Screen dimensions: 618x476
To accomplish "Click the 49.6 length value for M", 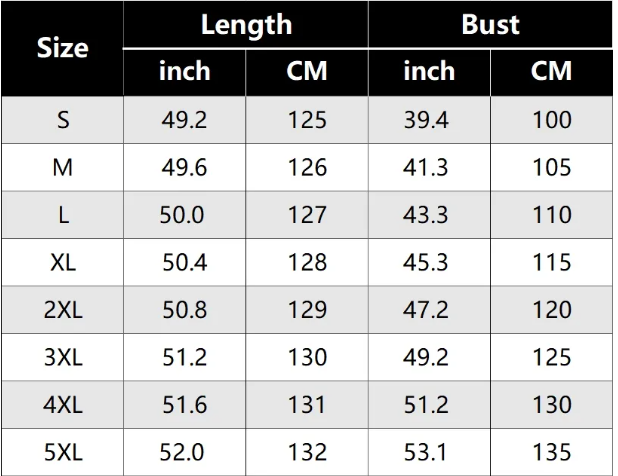I will pos(184,167).
